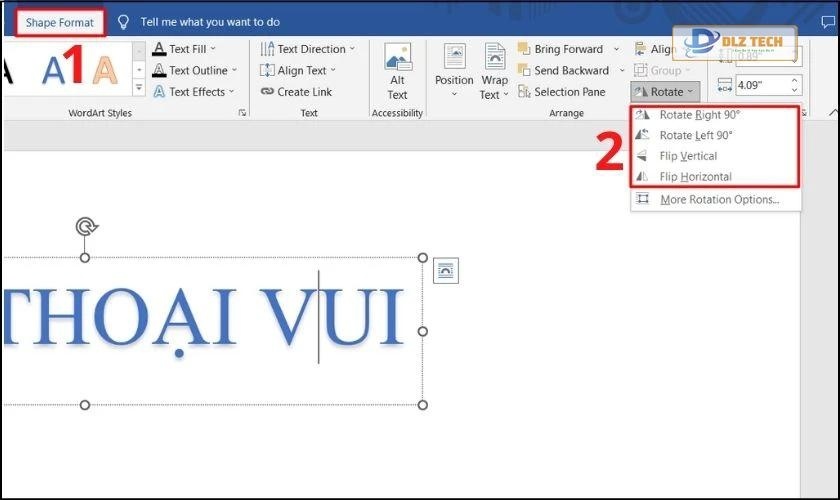Open the Position layout options

(454, 70)
